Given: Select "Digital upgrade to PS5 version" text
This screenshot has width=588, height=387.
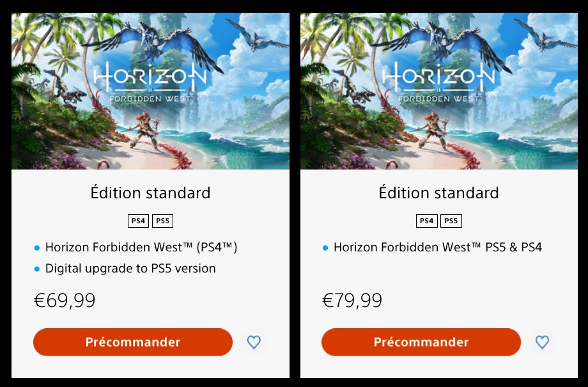Looking at the screenshot, I should pyautogui.click(x=130, y=269).
